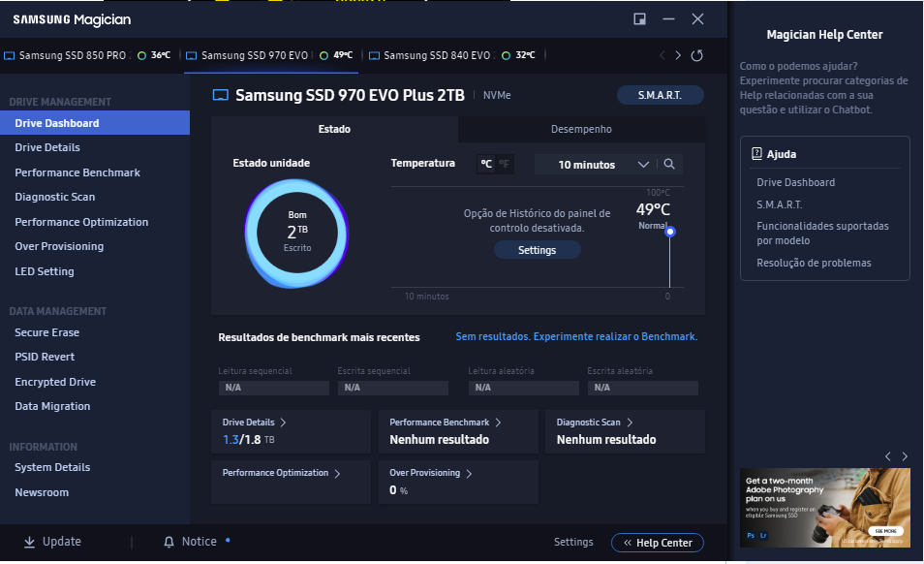924x564 pixels.
Task: Expand the Over Provisioning card chevron
Action: tap(469, 473)
